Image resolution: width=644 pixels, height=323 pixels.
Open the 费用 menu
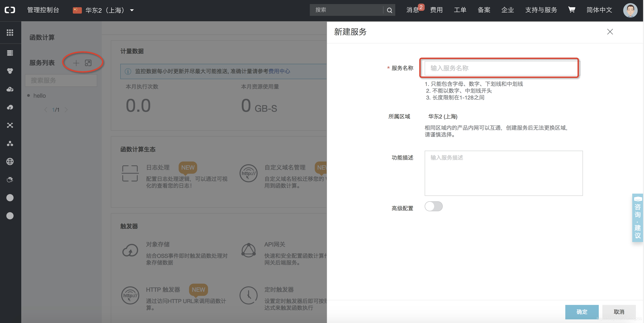tap(436, 10)
